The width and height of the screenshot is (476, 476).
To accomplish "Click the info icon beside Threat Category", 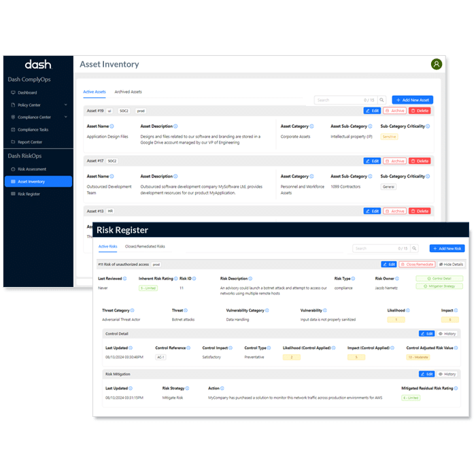I will point(132,310).
